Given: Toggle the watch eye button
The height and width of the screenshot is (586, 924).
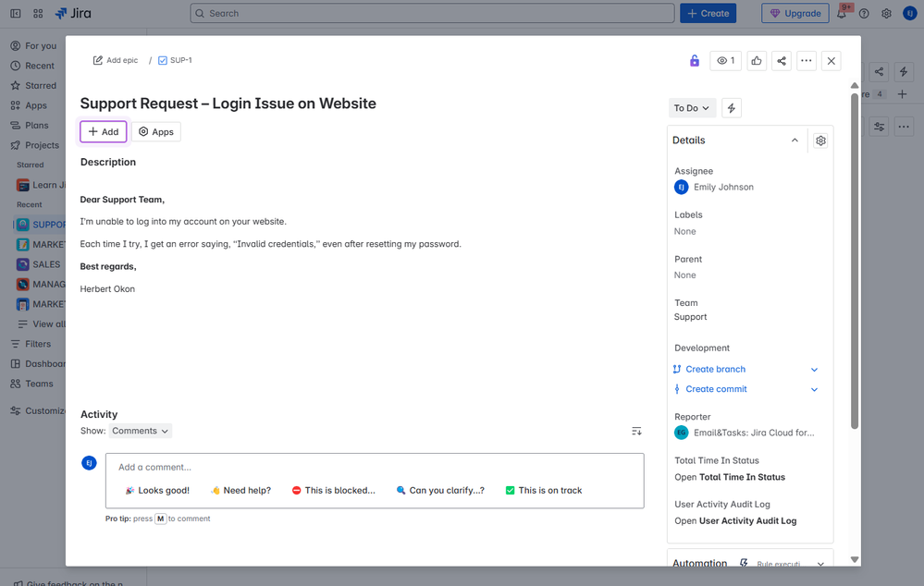Looking at the screenshot, I should 725,61.
